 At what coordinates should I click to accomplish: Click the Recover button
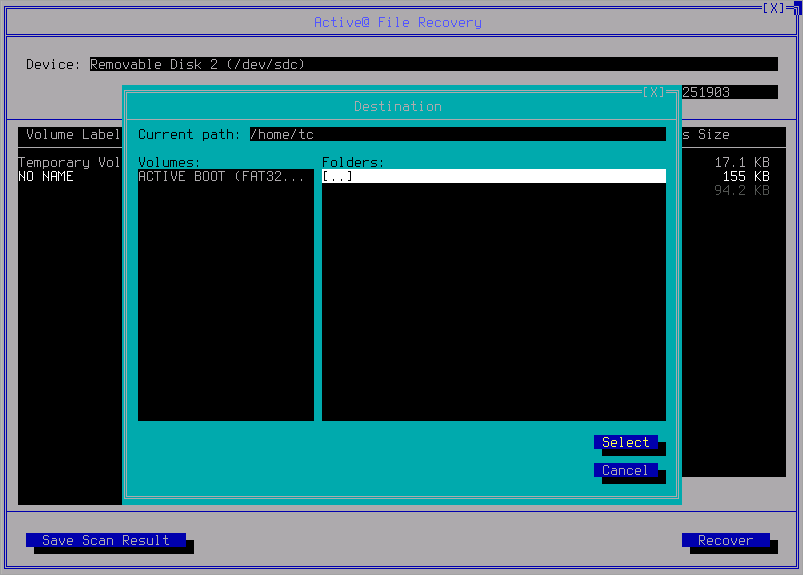pyautogui.click(x=726, y=540)
